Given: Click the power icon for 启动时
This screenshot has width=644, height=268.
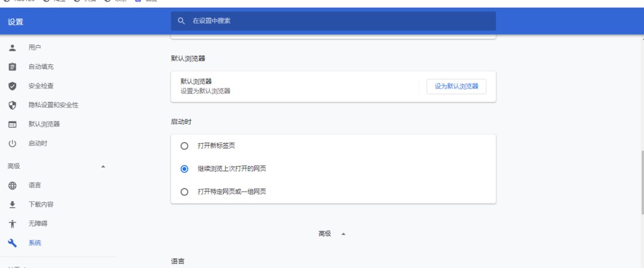Looking at the screenshot, I should [x=12, y=144].
